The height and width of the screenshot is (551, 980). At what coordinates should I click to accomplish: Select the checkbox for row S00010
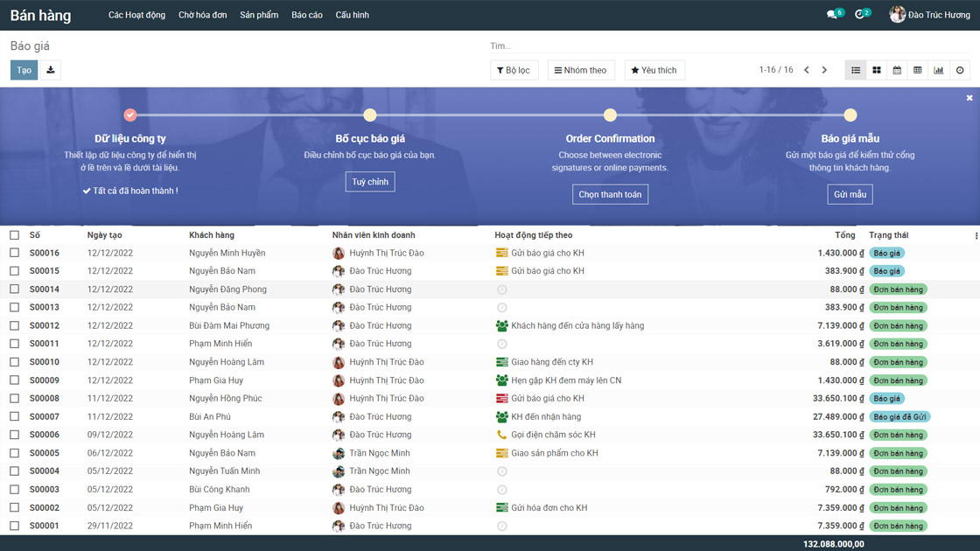(x=14, y=362)
